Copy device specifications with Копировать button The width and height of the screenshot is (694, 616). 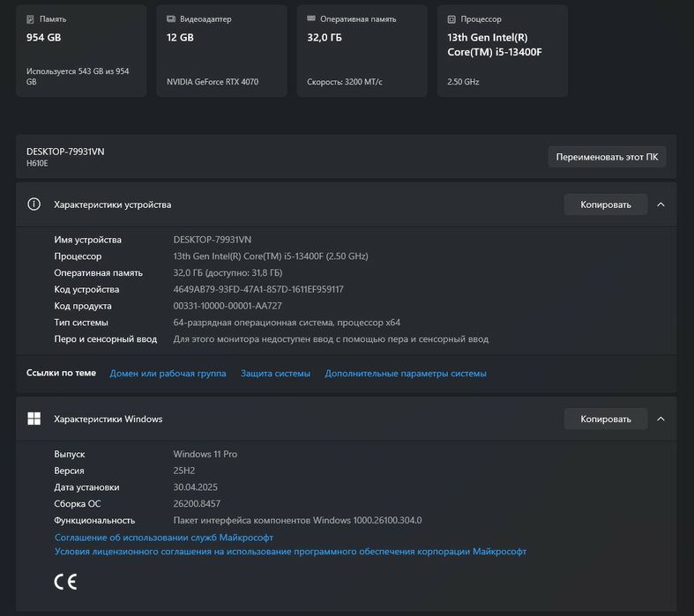[x=606, y=204]
